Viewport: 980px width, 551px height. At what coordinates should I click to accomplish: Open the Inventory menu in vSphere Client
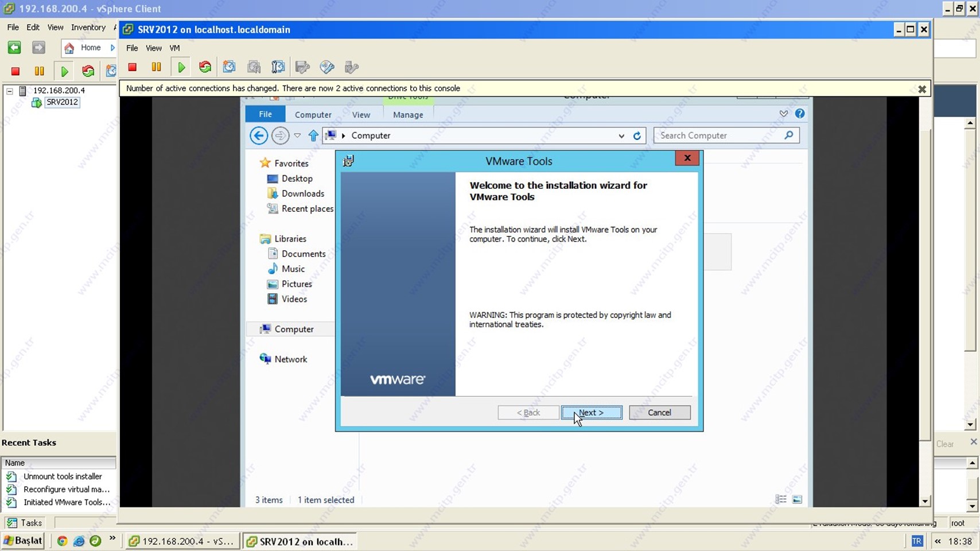[88, 27]
